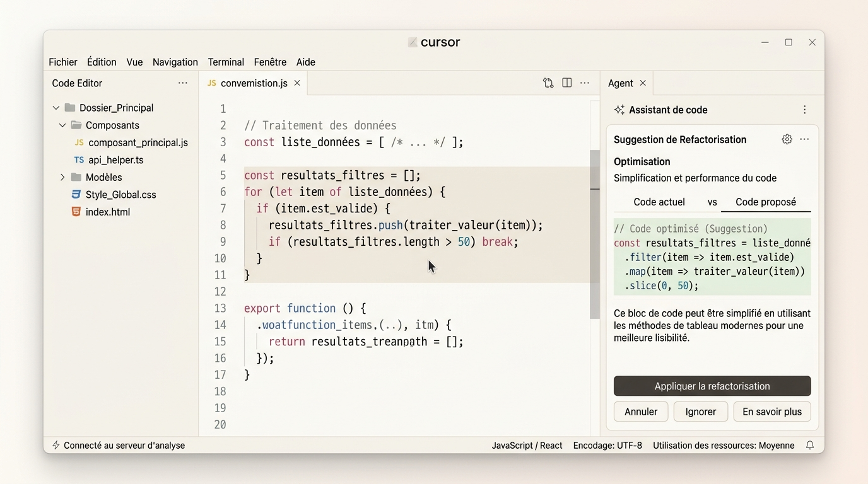The width and height of the screenshot is (868, 484).
Task: Open Style_Global.css file
Action: click(x=120, y=195)
